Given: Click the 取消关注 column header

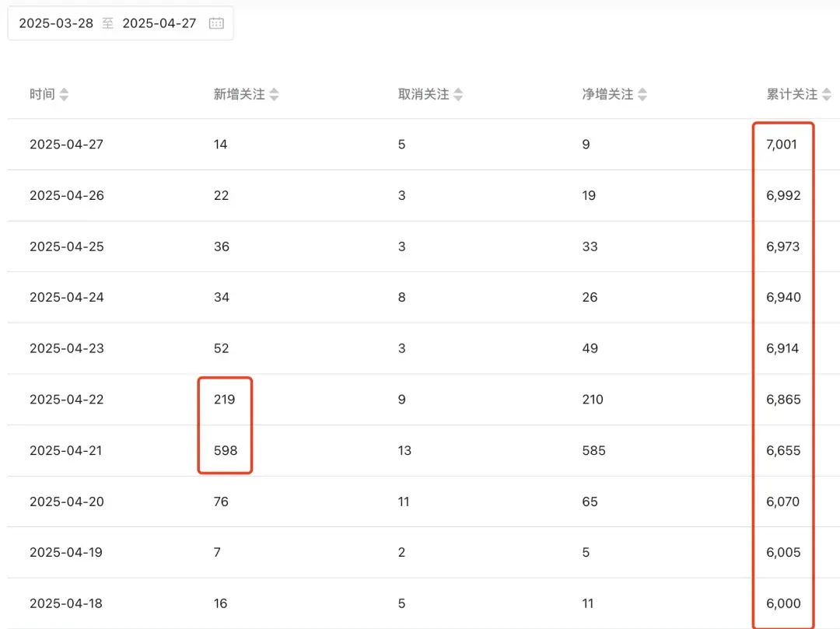Looking at the screenshot, I should [423, 95].
